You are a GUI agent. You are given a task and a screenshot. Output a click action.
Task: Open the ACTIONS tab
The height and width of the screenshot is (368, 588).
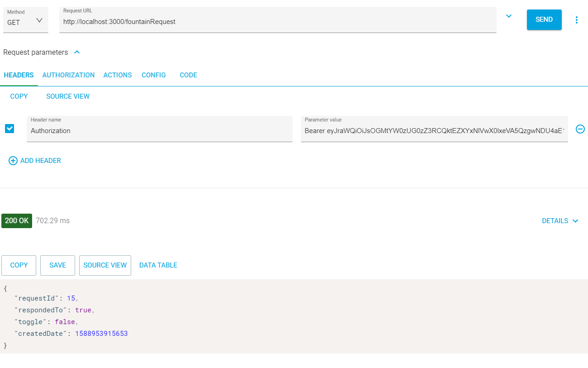118,75
